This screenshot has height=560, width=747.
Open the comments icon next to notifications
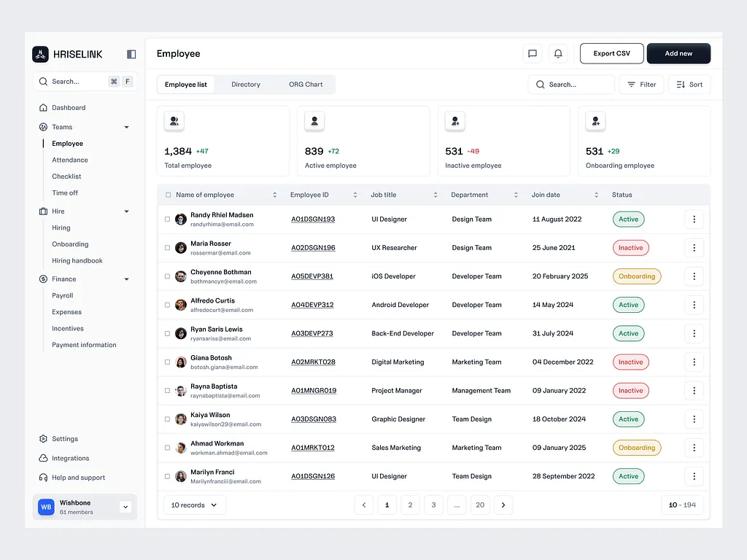pyautogui.click(x=532, y=53)
